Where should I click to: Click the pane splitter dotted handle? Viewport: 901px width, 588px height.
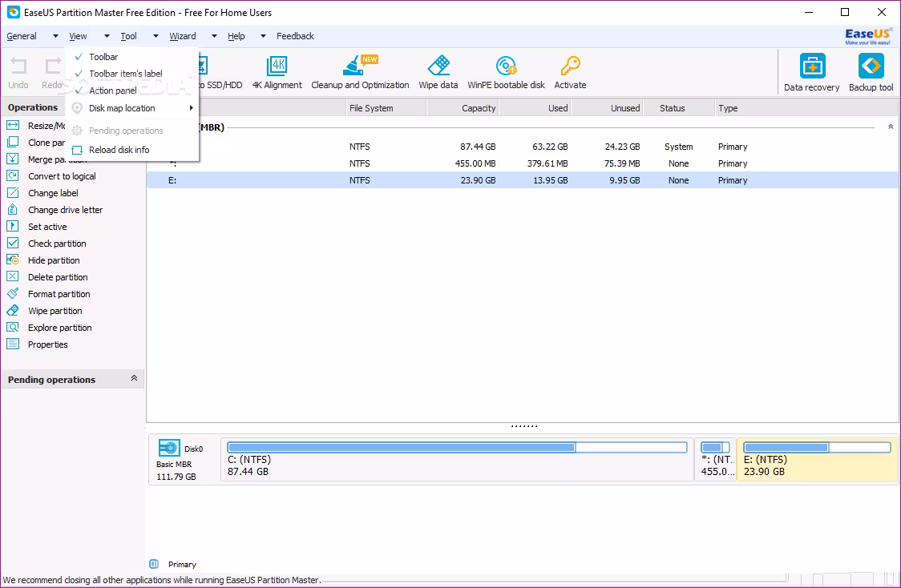(523, 426)
